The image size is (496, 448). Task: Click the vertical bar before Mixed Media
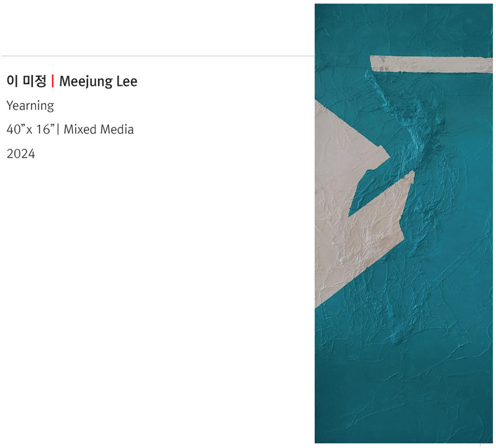coord(58,129)
